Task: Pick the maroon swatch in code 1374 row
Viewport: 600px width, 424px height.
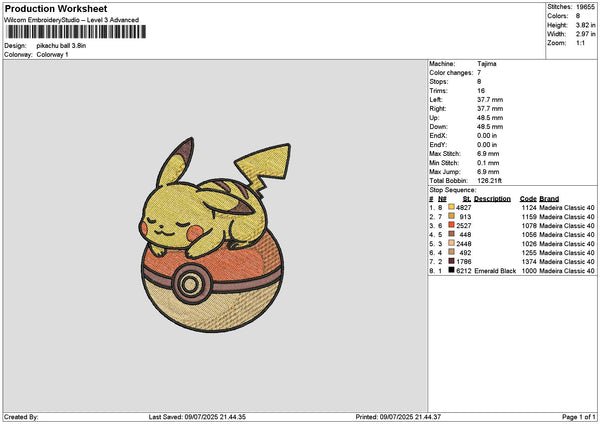Action: click(x=451, y=261)
